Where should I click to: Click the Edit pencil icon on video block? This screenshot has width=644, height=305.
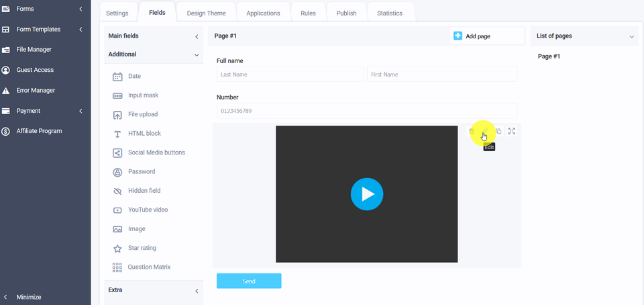[x=484, y=132]
